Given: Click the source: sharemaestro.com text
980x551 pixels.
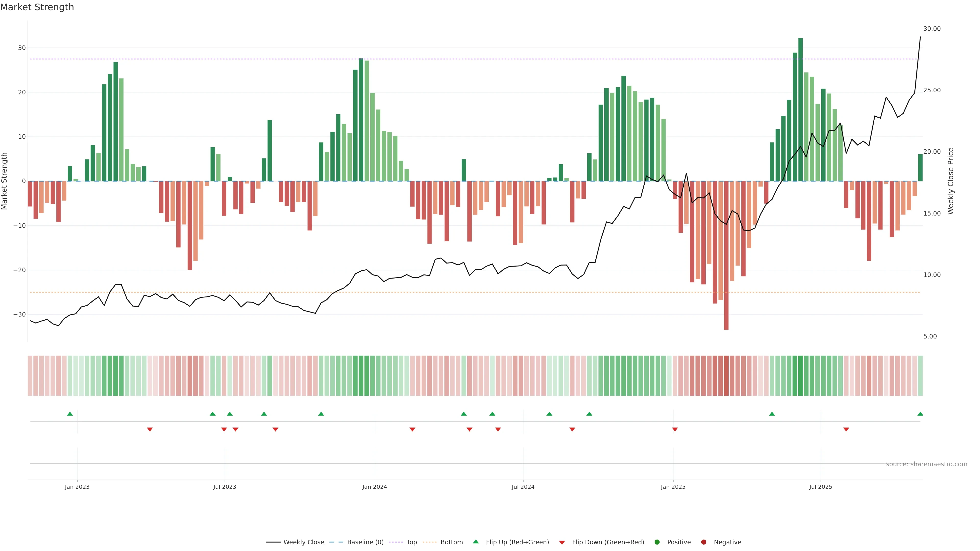Looking at the screenshot, I should coord(926,464).
